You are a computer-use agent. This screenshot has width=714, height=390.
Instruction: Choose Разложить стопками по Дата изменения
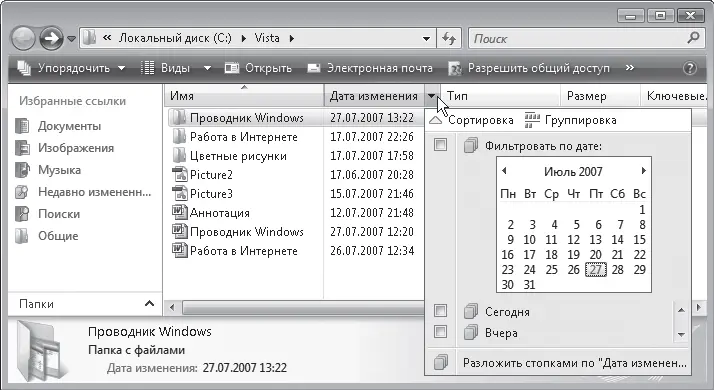point(558,363)
